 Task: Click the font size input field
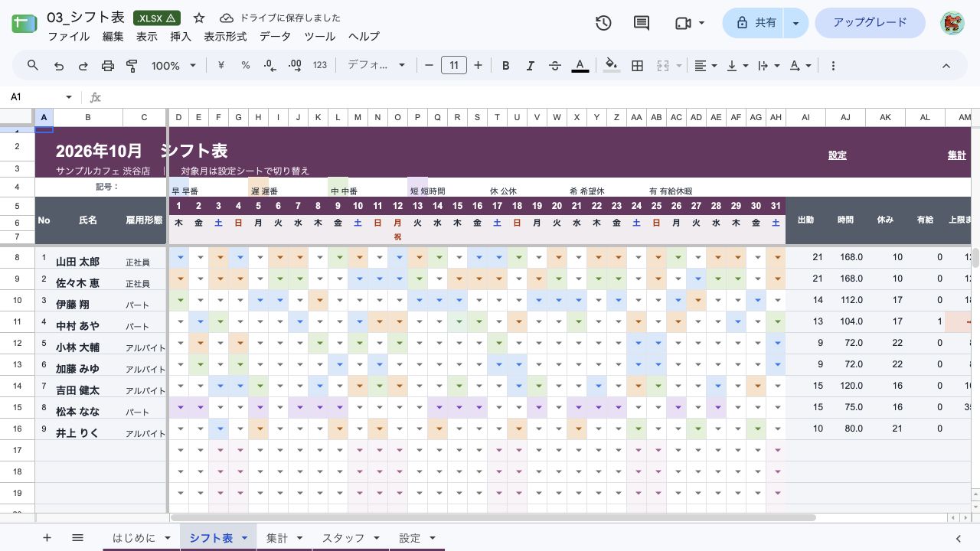453,66
